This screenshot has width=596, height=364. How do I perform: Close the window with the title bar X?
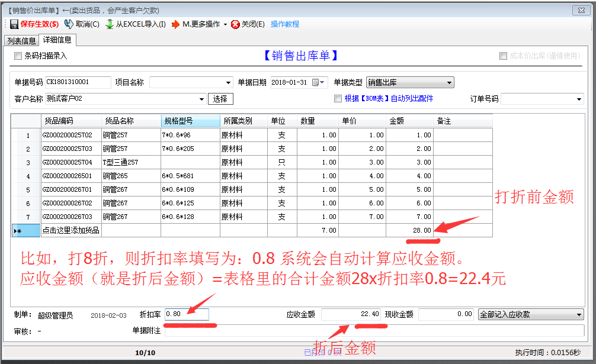581,11
